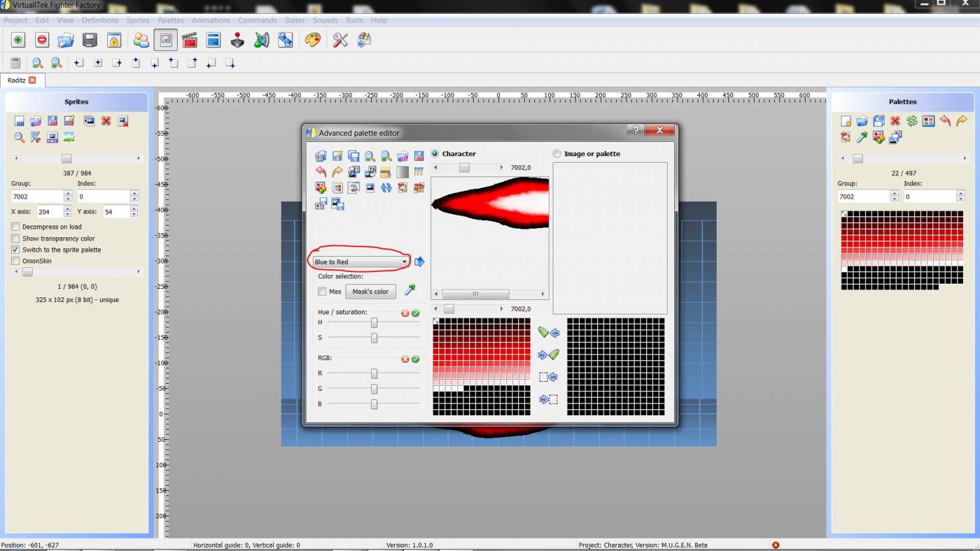Image resolution: width=980 pixels, height=551 pixels.
Task: Click the Palettes Group spinner arrows
Action: (x=894, y=196)
